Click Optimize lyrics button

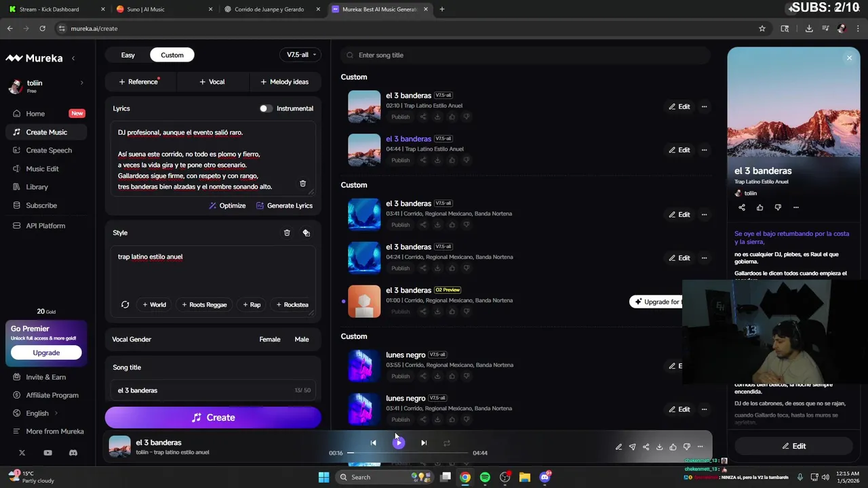click(x=227, y=205)
